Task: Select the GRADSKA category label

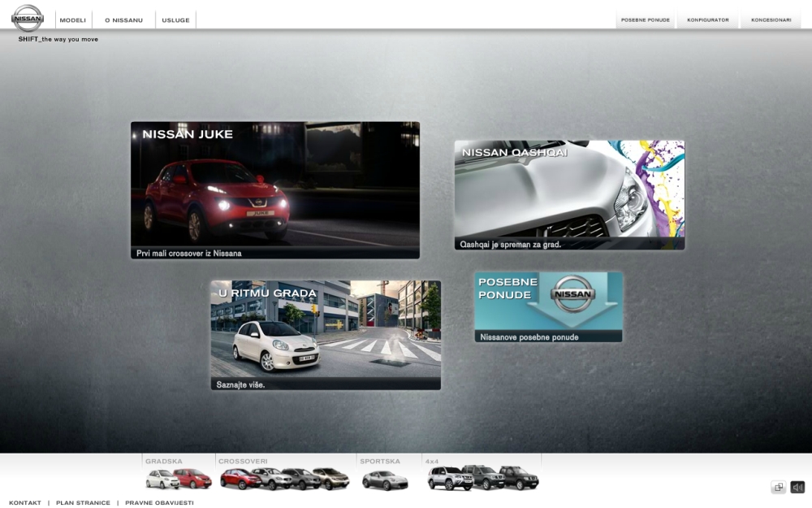Action: (164, 461)
